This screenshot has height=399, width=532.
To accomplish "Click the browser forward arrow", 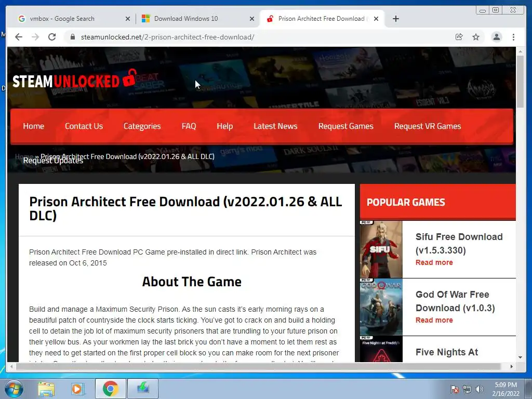I will point(35,37).
